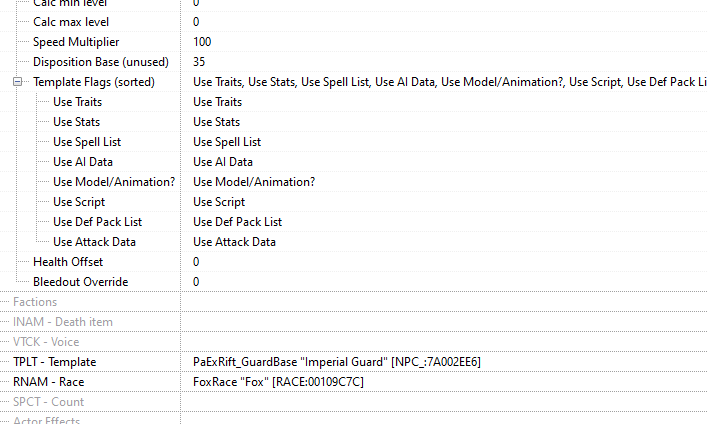The image size is (707, 424).
Task: Select the Use Script flag label
Action: (x=79, y=202)
